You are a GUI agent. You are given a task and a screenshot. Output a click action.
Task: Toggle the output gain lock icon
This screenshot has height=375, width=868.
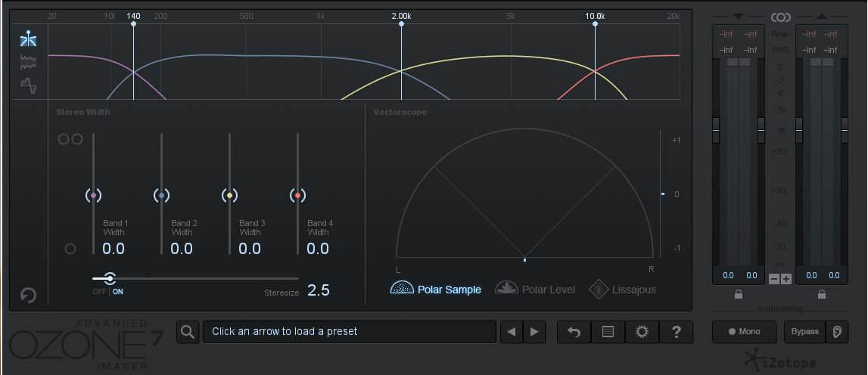tap(822, 293)
